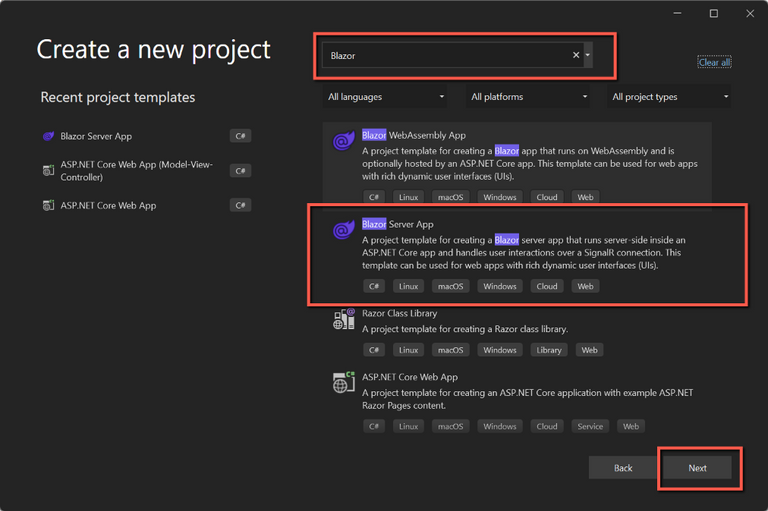Open the All platforms dropdown
The width and height of the screenshot is (768, 511).
click(x=529, y=97)
